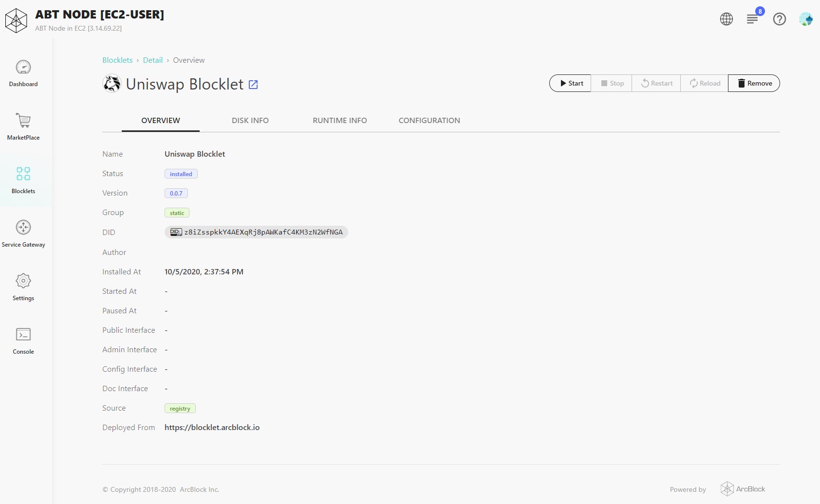The height and width of the screenshot is (504, 820).
Task: Switch to the Disk Info tab
Action: (250, 121)
